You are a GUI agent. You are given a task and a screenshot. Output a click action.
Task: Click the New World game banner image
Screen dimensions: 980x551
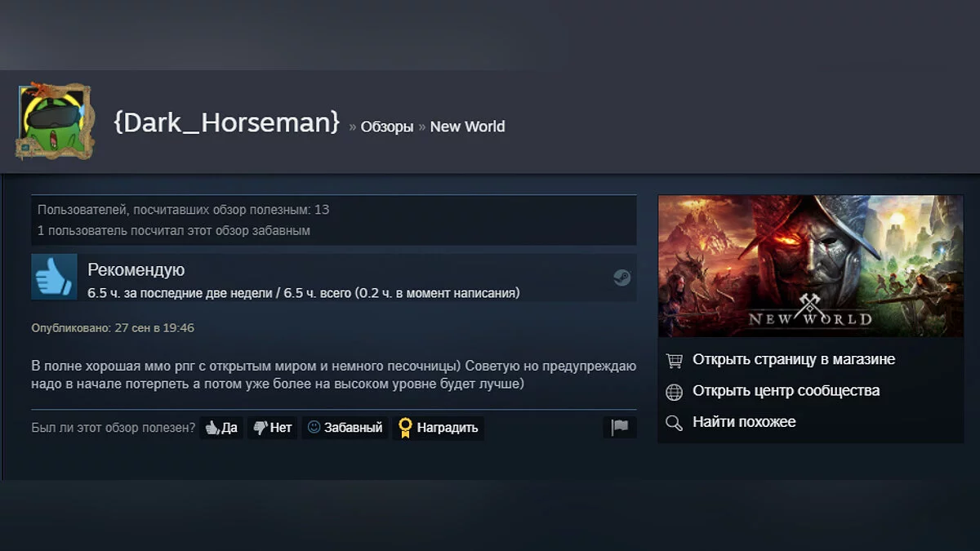coord(811,266)
